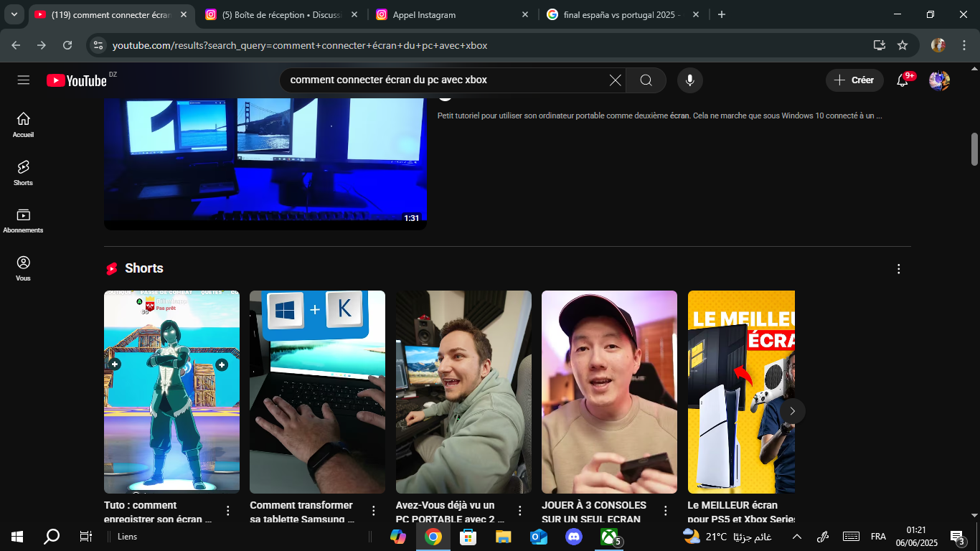Switch to the 'final españa vs portugal' tab
Screen dimensions: 980x551
(623, 14)
